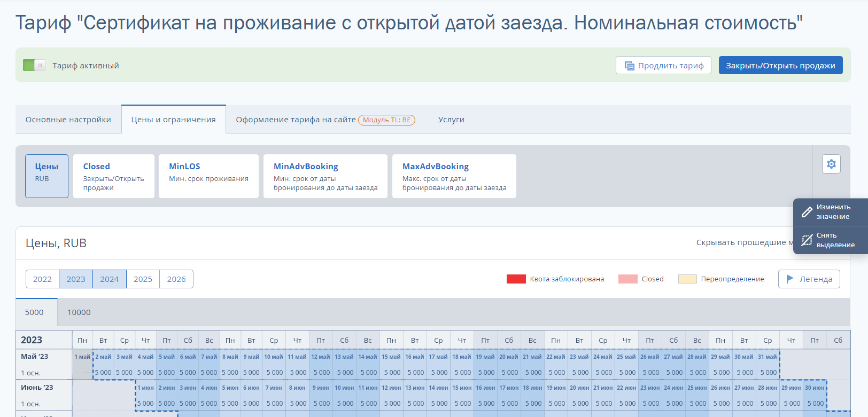This screenshot has width=868, height=417.
Task: Select the "MinLOS" restriction card
Action: [x=208, y=176]
